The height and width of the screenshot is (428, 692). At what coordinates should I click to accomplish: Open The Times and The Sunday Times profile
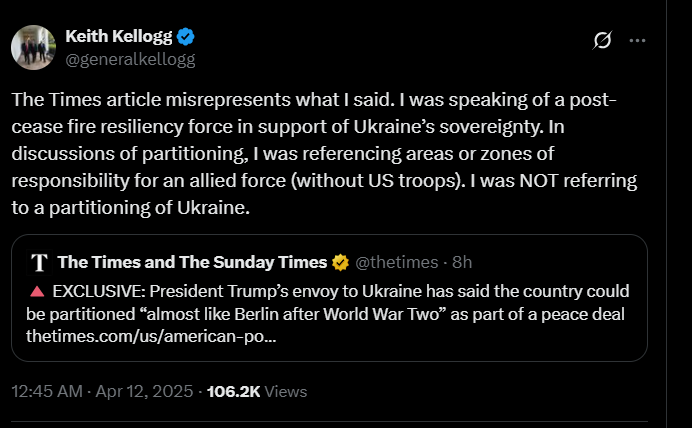click(192, 263)
